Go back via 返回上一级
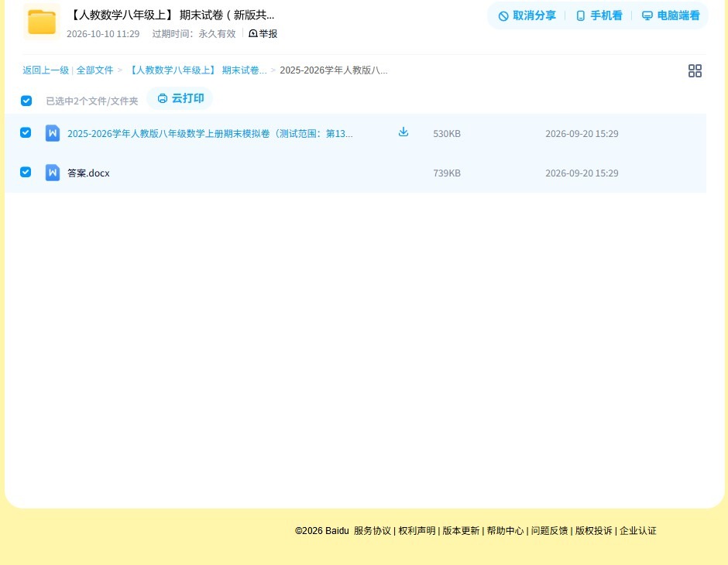 click(46, 70)
